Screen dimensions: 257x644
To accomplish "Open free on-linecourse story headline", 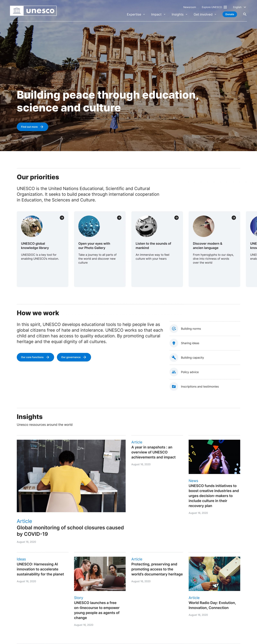I will pyautogui.click(x=97, y=610).
